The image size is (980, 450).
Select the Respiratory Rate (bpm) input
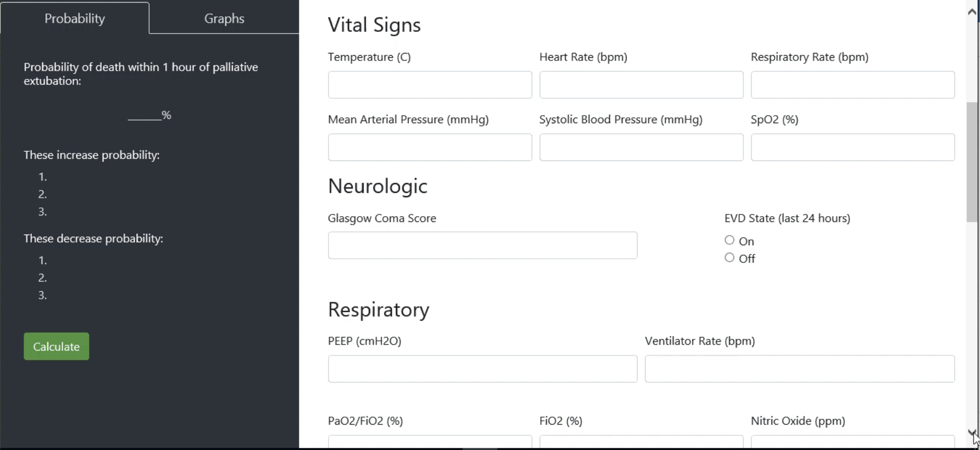(x=853, y=85)
